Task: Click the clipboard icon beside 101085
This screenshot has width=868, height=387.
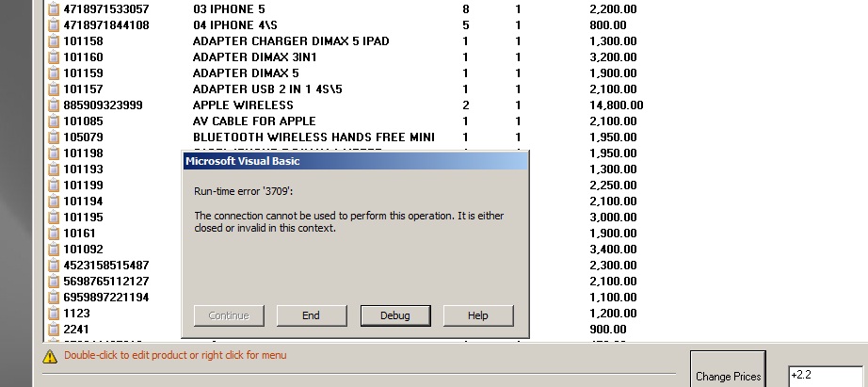Action: tap(53, 121)
